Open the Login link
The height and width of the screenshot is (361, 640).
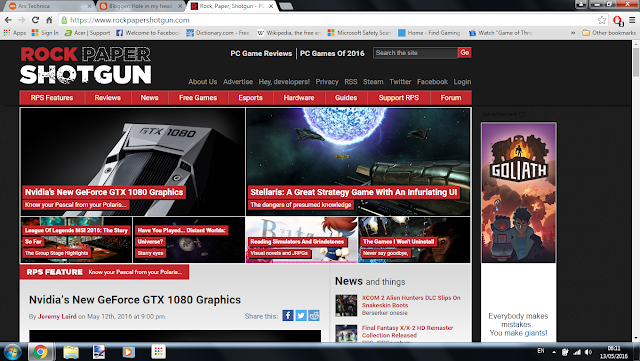point(462,82)
